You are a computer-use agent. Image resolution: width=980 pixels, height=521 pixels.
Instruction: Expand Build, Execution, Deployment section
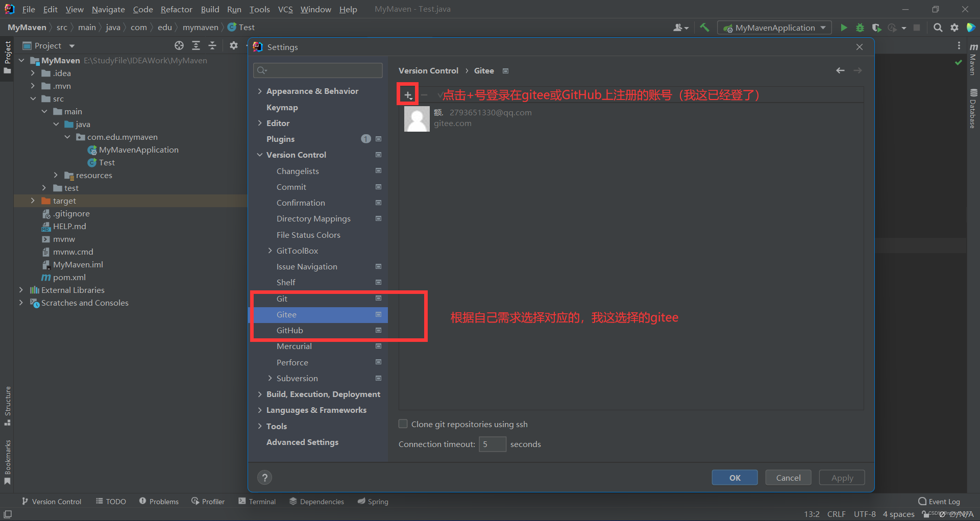click(260, 394)
